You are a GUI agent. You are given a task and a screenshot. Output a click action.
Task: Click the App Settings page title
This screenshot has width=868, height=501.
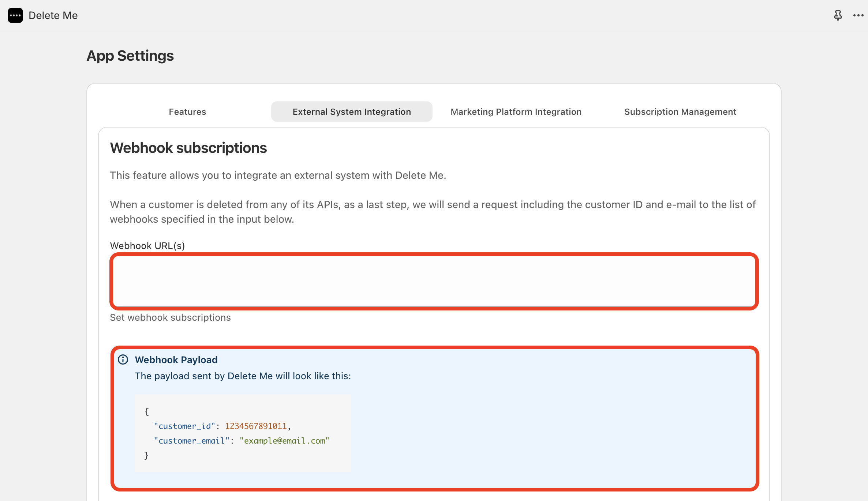[130, 56]
